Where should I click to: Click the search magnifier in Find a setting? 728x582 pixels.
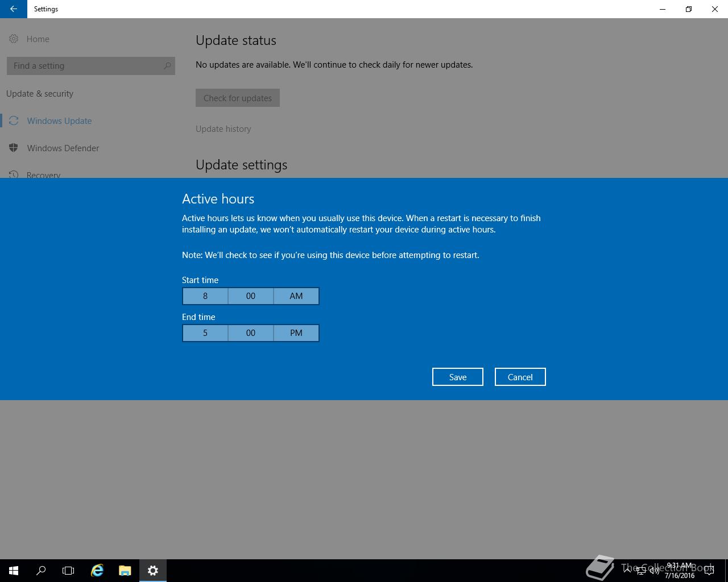[167, 66]
